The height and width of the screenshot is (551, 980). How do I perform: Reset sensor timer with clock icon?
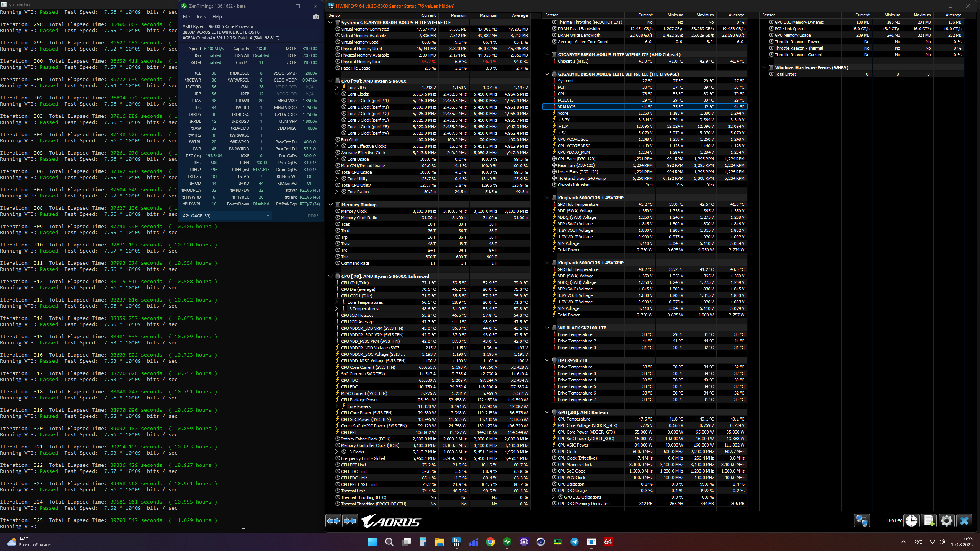point(911,521)
